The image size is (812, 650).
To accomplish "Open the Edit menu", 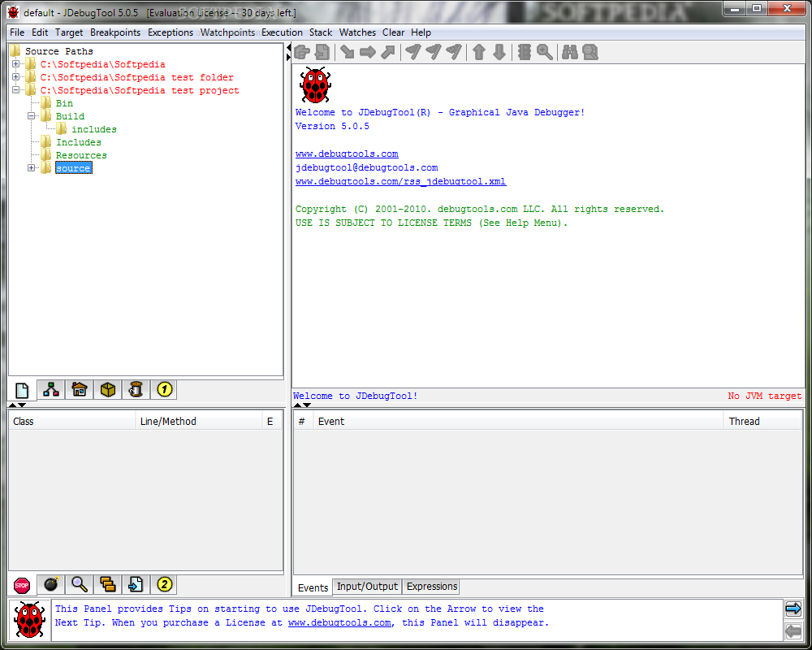I will tap(39, 32).
